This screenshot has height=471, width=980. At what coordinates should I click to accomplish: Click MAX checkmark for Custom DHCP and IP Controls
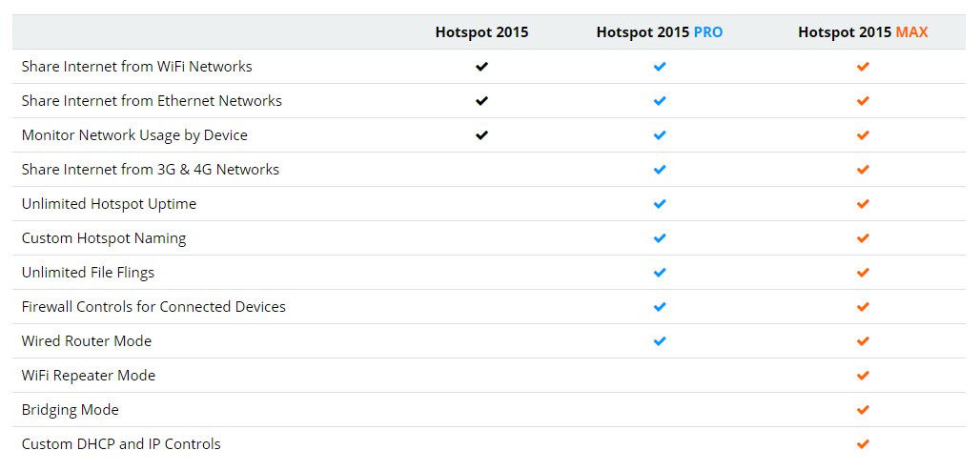click(x=863, y=444)
